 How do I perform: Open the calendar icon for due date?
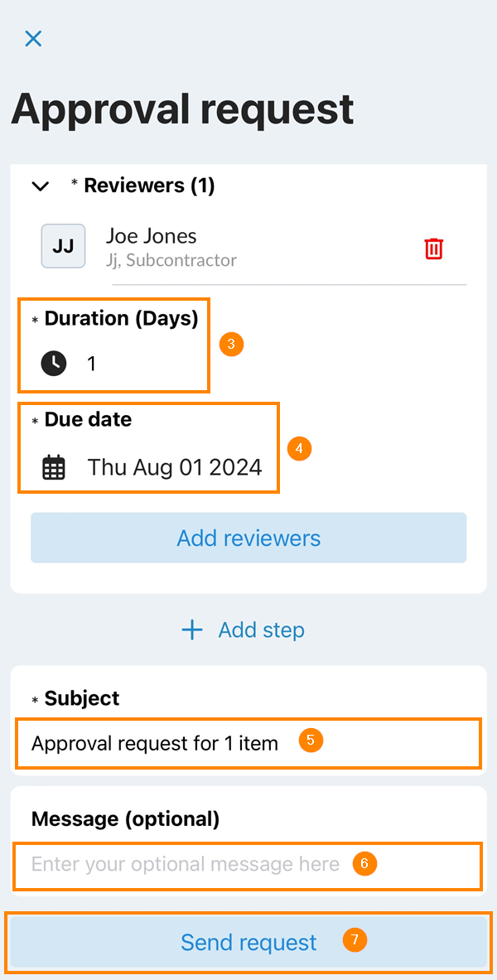pos(54,467)
